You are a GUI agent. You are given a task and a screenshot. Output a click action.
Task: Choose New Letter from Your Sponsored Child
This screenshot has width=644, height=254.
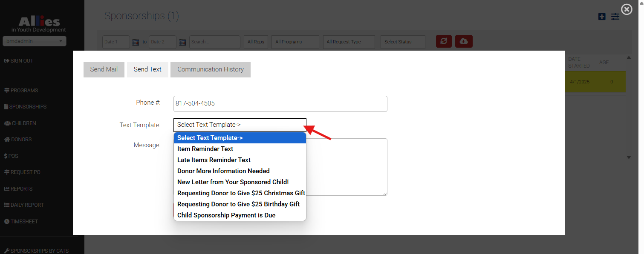coord(240,182)
